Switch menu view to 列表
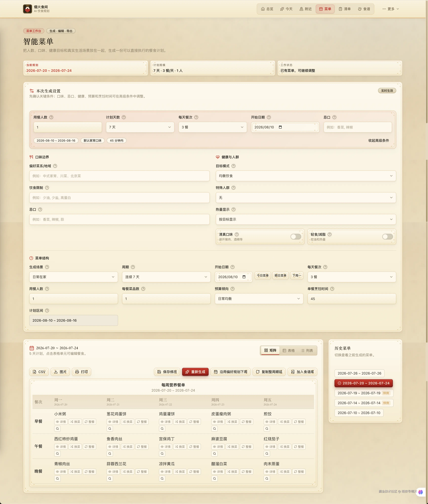Image resolution: width=428 pixels, height=504 pixels. tap(307, 351)
